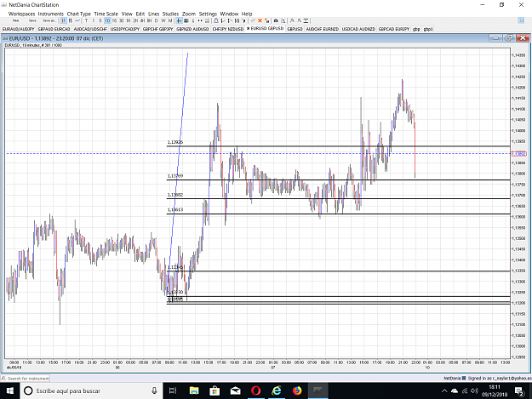Switch to the gbp1 workspace tab
Viewport: 532px width, 399px height.
[428, 29]
